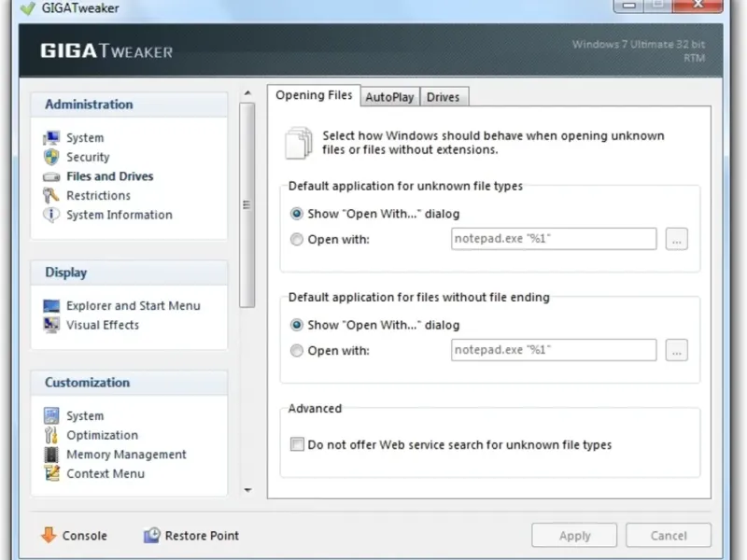Browse program for unknown file types
747x560 pixels.
coord(676,239)
